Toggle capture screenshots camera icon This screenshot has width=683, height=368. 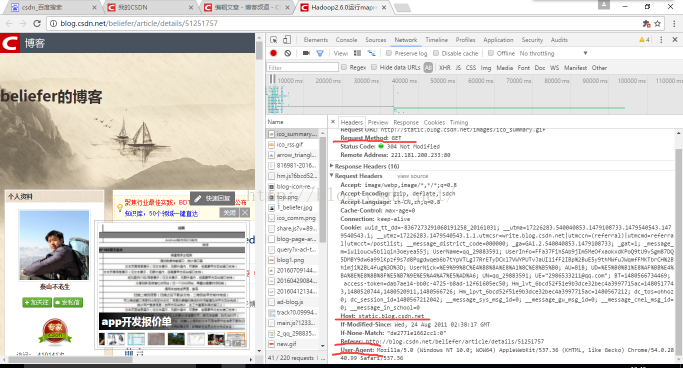tap(306, 53)
